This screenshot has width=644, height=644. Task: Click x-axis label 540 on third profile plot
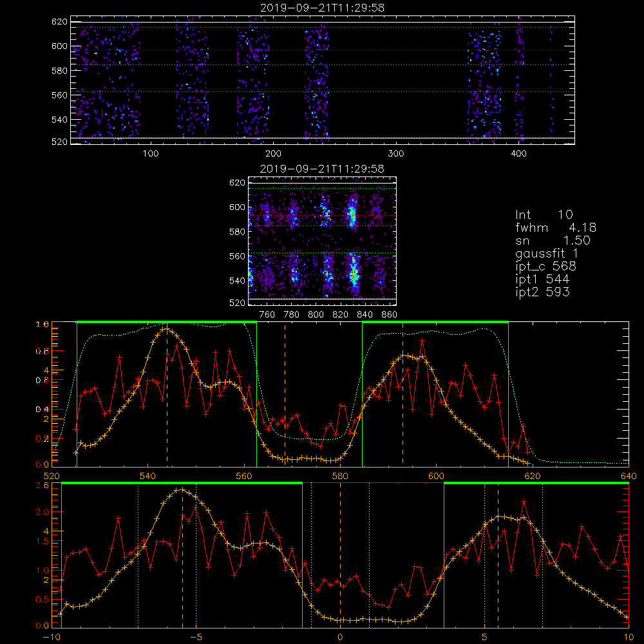[148, 477]
